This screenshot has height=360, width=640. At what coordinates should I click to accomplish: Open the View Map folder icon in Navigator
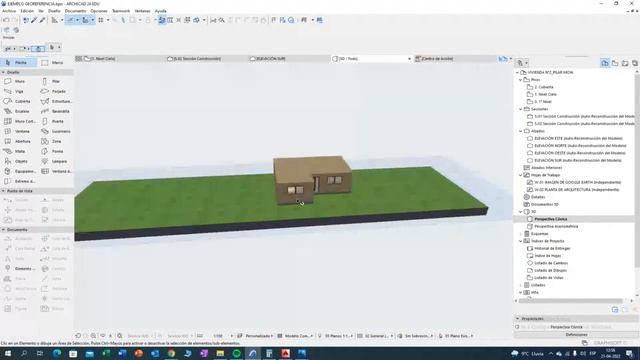615,63
